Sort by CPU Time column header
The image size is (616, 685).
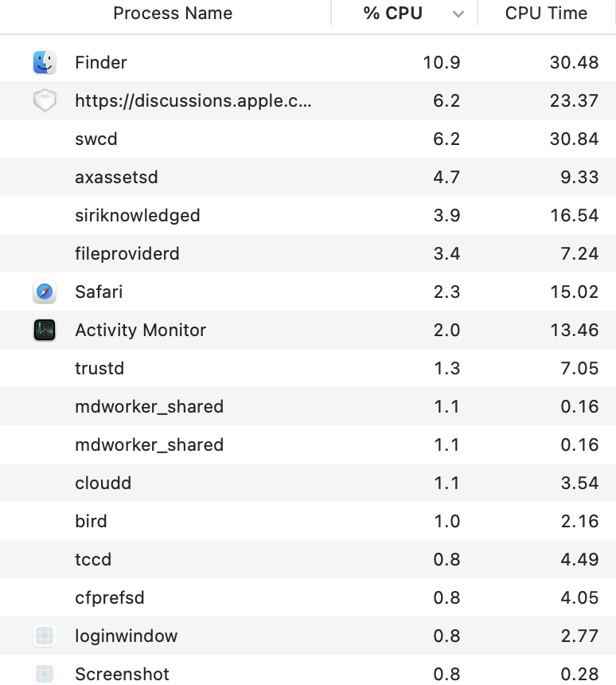click(546, 14)
